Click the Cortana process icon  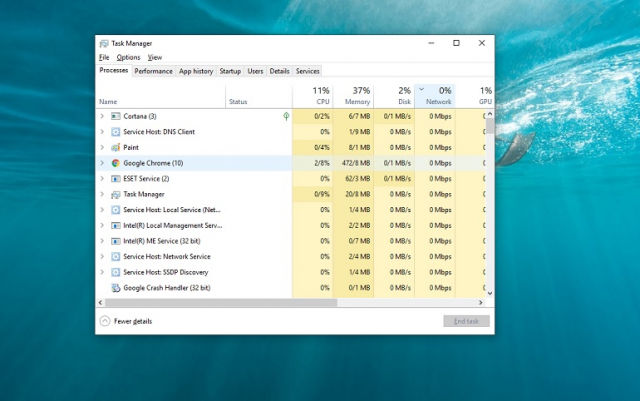tap(116, 116)
